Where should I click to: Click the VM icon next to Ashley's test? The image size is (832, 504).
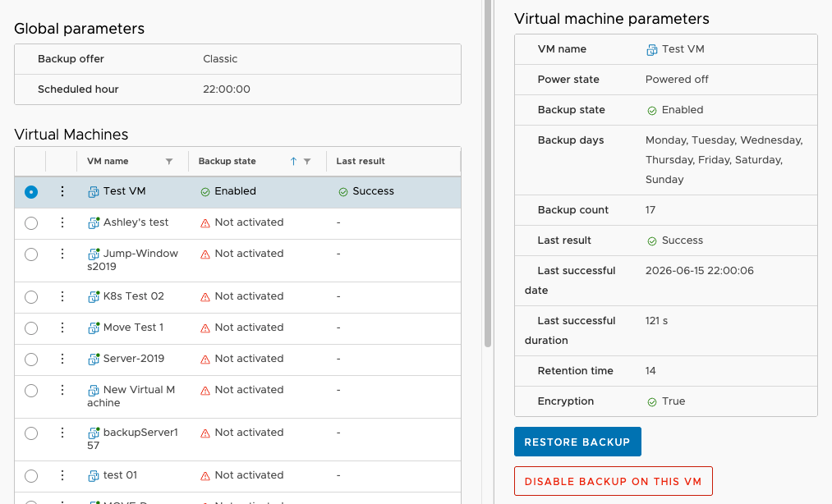[94, 223]
